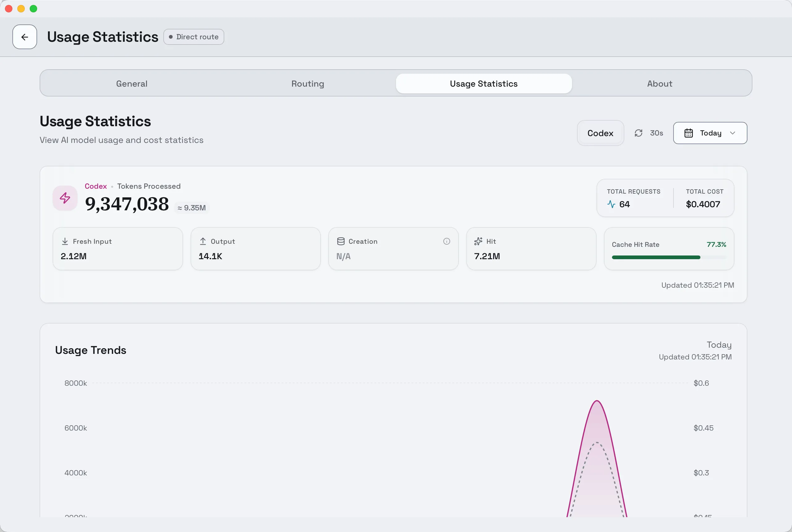Click the $0.4007 total cost value
The width and height of the screenshot is (792, 532).
(703, 204)
